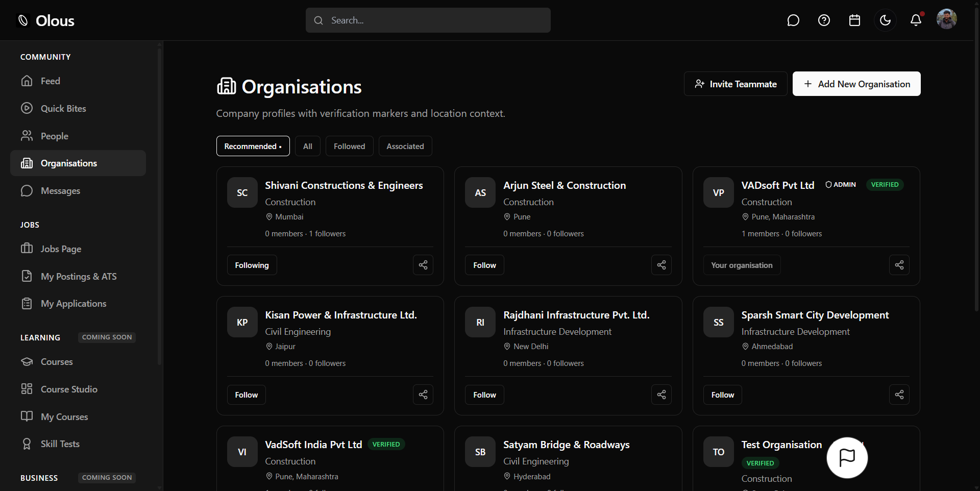Click RI avatar on Rajdhani card

[x=480, y=322]
